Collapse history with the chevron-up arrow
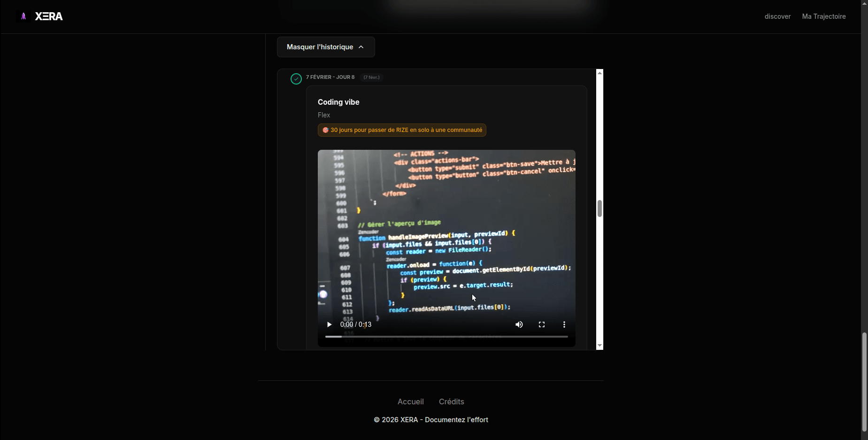 361,47
